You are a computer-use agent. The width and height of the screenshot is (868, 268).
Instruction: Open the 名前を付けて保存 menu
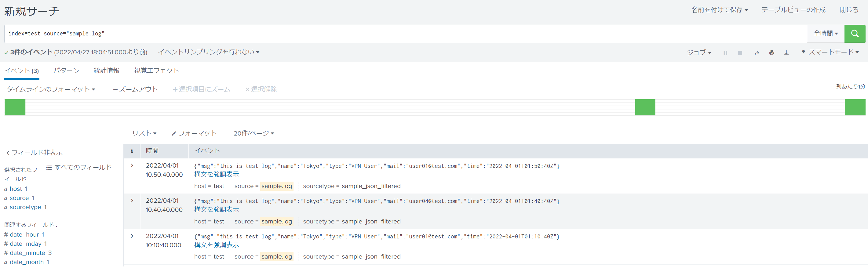(x=719, y=10)
